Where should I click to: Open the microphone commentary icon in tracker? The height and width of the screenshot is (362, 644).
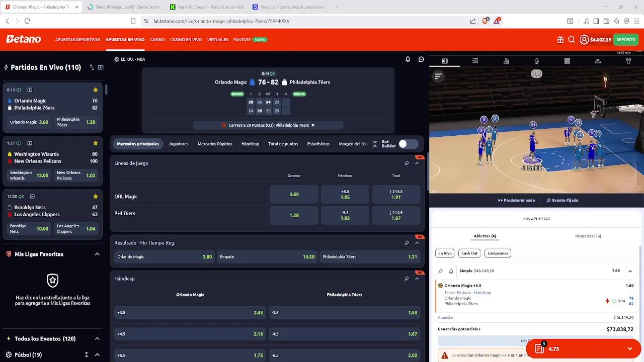537,61
